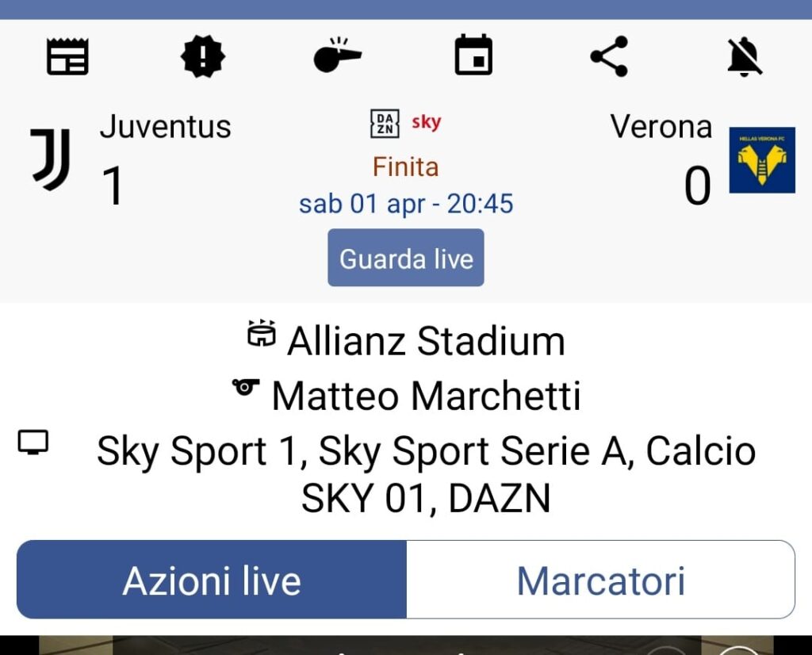Tap the TV channels monitor icon
The image size is (812, 655).
tap(33, 442)
